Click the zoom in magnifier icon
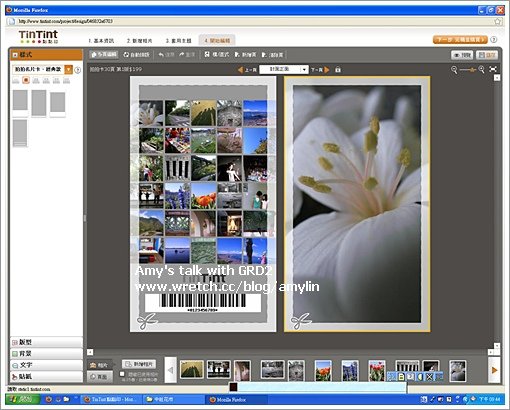 pyautogui.click(x=481, y=69)
